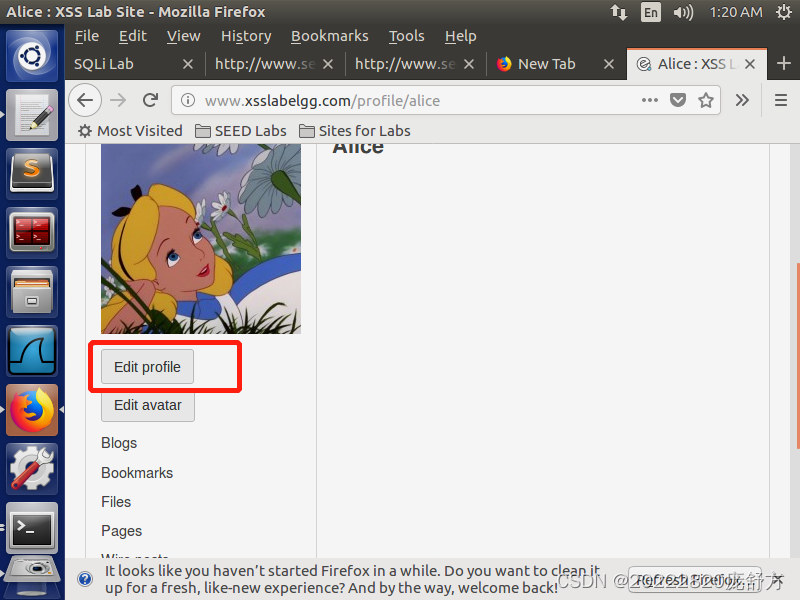Open the Tools menu
This screenshot has width=800, height=600.
click(x=406, y=36)
